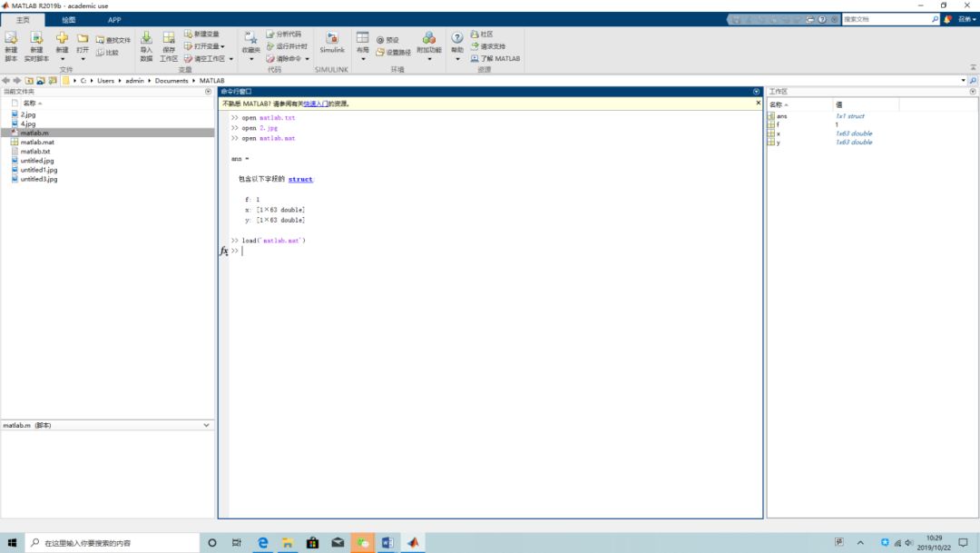The width and height of the screenshot is (980, 553).
Task: Switch to the 绘图 Plots tab
Action: click(69, 20)
